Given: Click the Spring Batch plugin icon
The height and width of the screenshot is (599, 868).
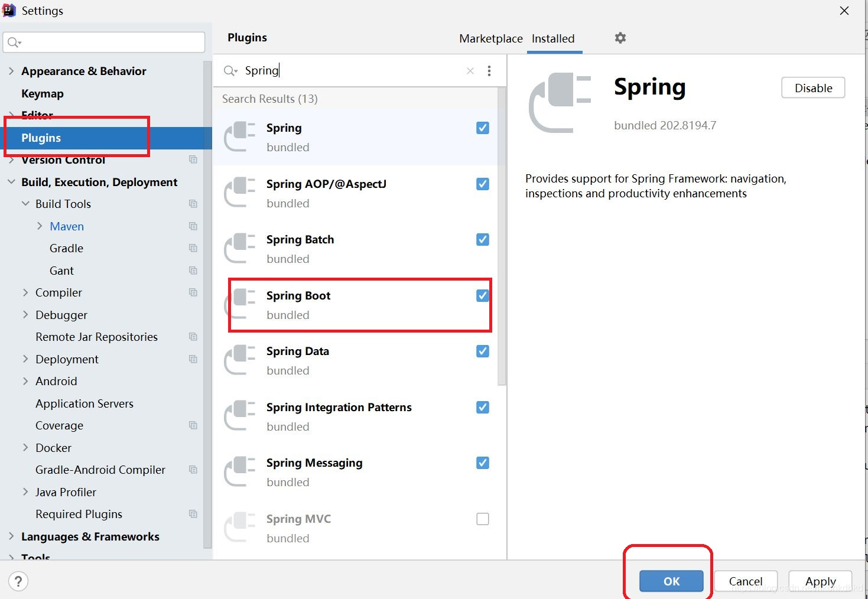Looking at the screenshot, I should pos(240,248).
